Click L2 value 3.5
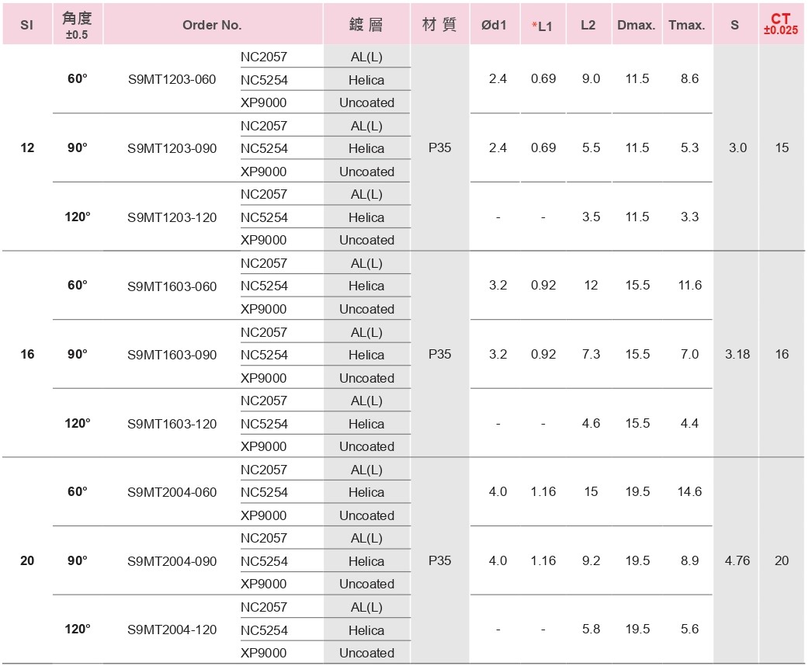This screenshot has width=812, height=666. point(591,217)
